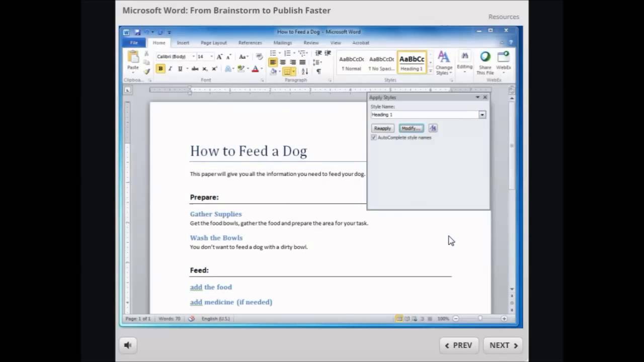Viewport: 644px width, 362px height.
Task: Toggle Print Layout view in status bar
Action: click(399, 319)
